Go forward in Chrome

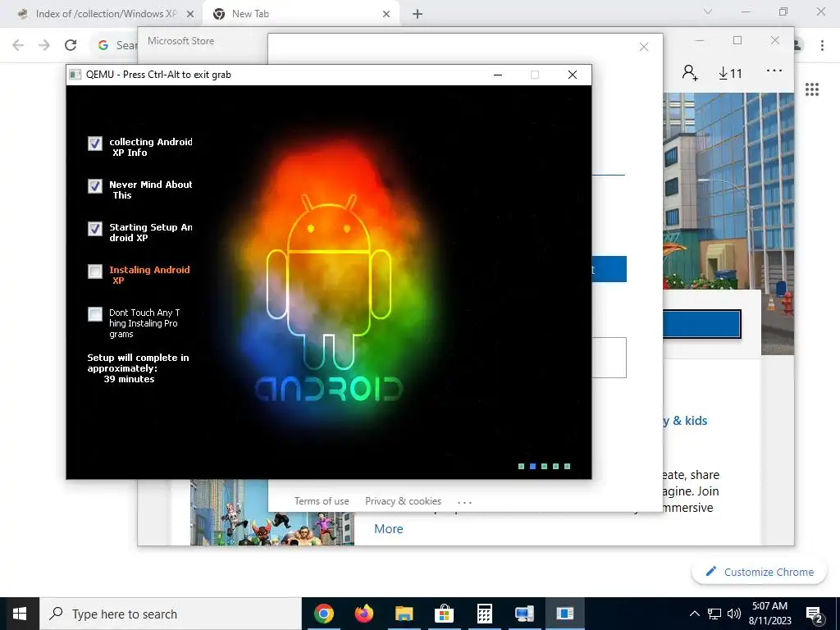(44, 45)
